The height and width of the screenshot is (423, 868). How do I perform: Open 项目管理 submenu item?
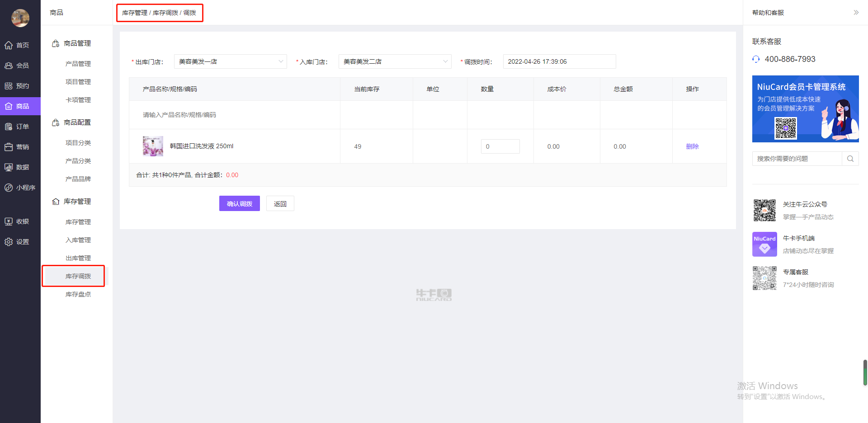[x=78, y=82]
